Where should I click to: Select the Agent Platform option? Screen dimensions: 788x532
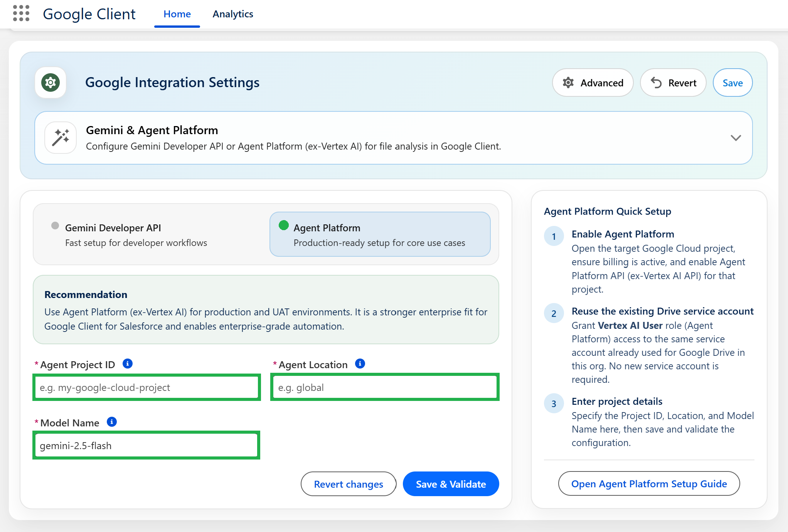(x=380, y=234)
